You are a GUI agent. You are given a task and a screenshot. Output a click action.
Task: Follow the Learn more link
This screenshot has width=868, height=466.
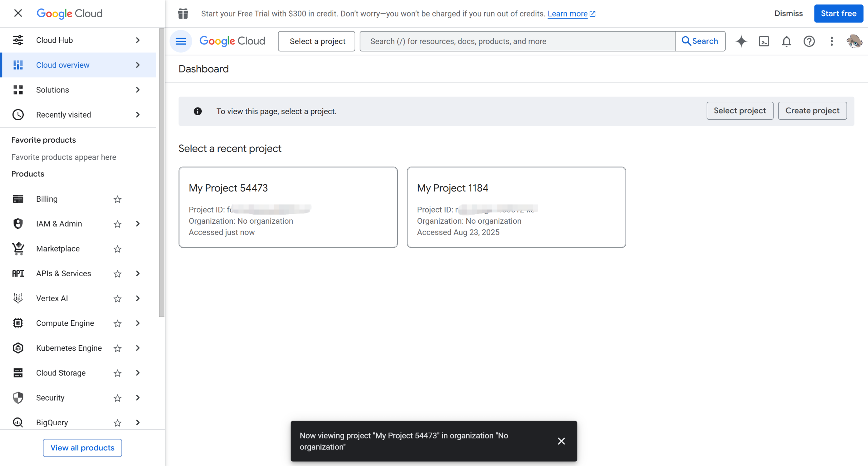(567, 14)
